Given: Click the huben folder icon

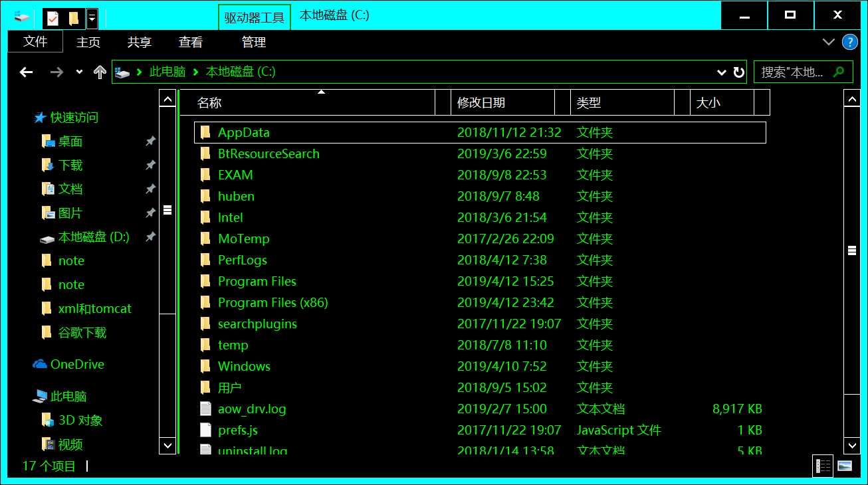Looking at the screenshot, I should tap(205, 196).
